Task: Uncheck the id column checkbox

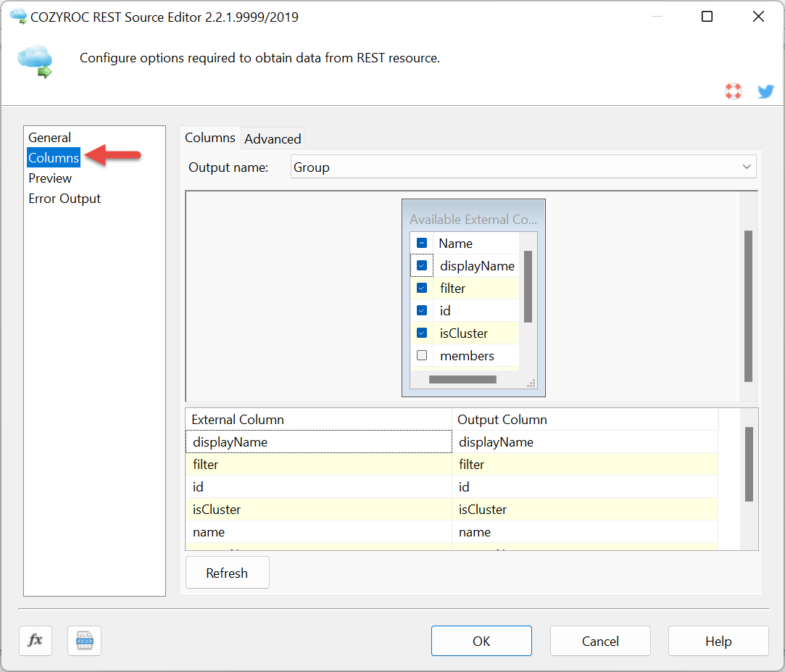Action: (422, 310)
